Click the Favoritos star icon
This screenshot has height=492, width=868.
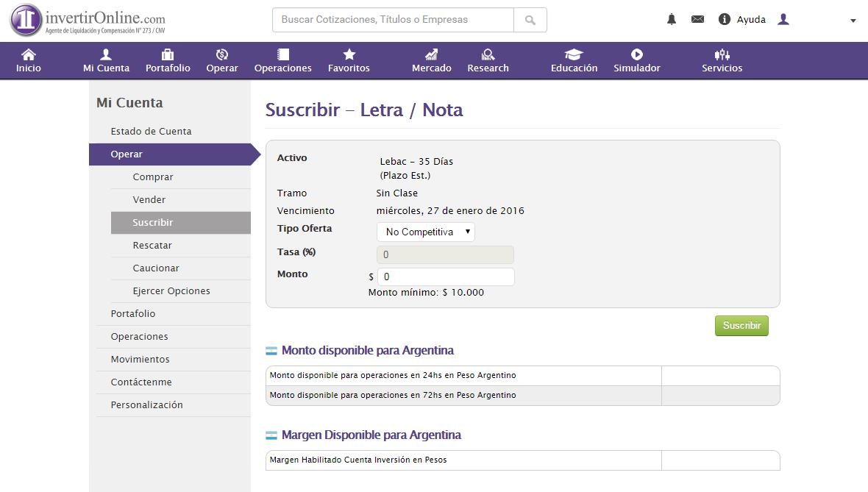click(349, 54)
